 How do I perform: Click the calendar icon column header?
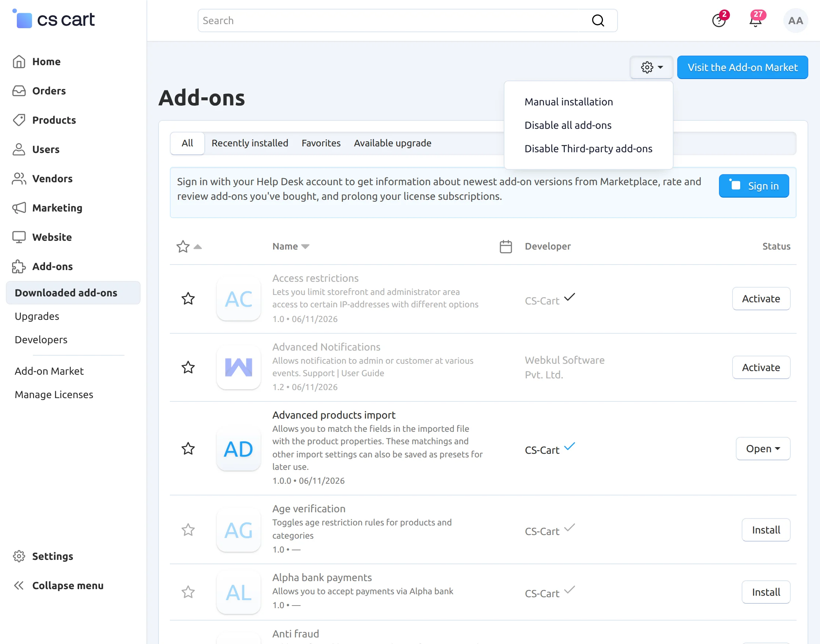pos(506,247)
